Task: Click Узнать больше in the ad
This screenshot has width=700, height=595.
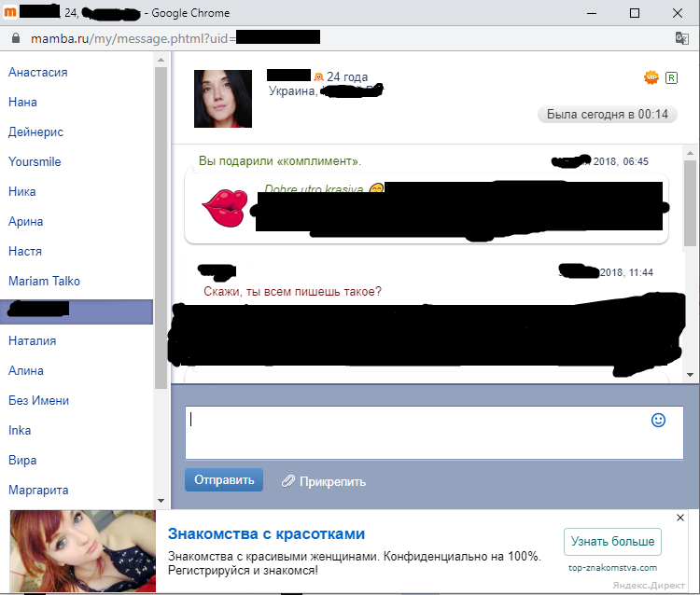Action: point(612,542)
